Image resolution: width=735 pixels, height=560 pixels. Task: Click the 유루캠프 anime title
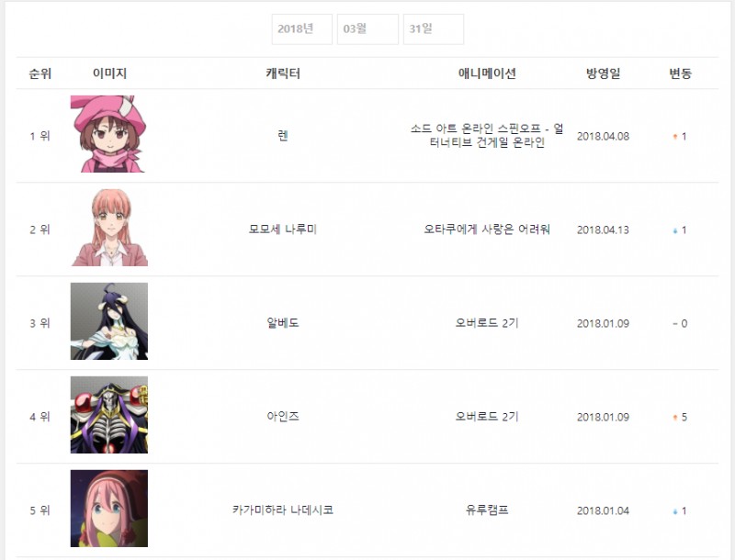[x=487, y=510]
